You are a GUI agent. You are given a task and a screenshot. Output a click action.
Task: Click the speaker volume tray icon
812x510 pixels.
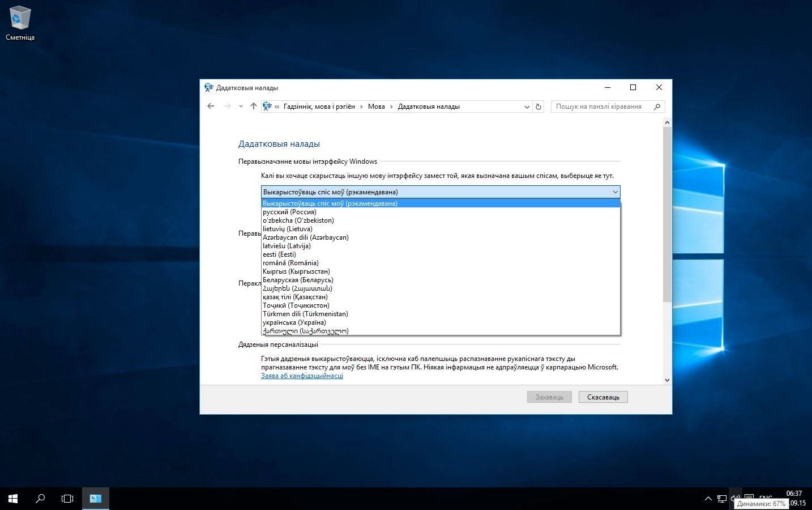click(x=735, y=499)
